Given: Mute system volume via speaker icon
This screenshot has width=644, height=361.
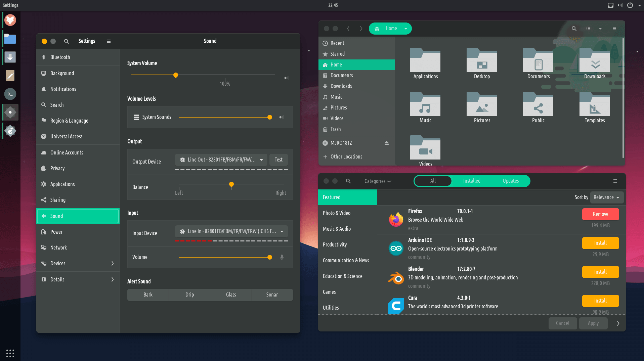Looking at the screenshot, I should tap(287, 78).
